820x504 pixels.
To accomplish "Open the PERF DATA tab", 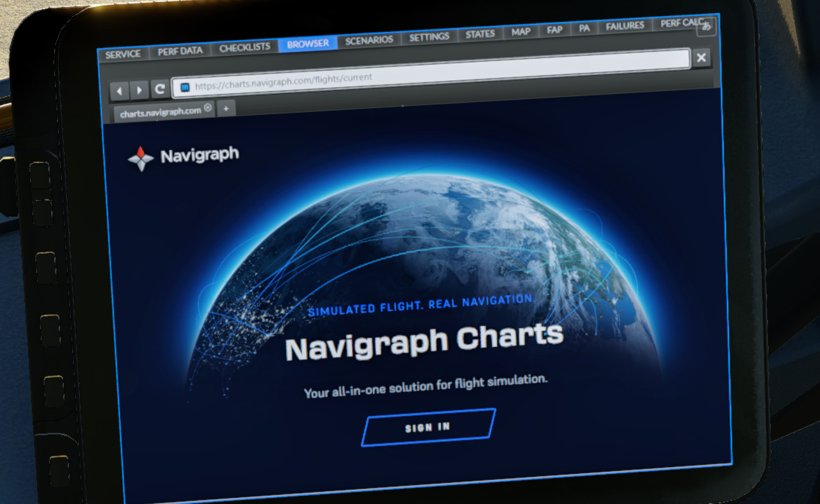I will pos(180,52).
